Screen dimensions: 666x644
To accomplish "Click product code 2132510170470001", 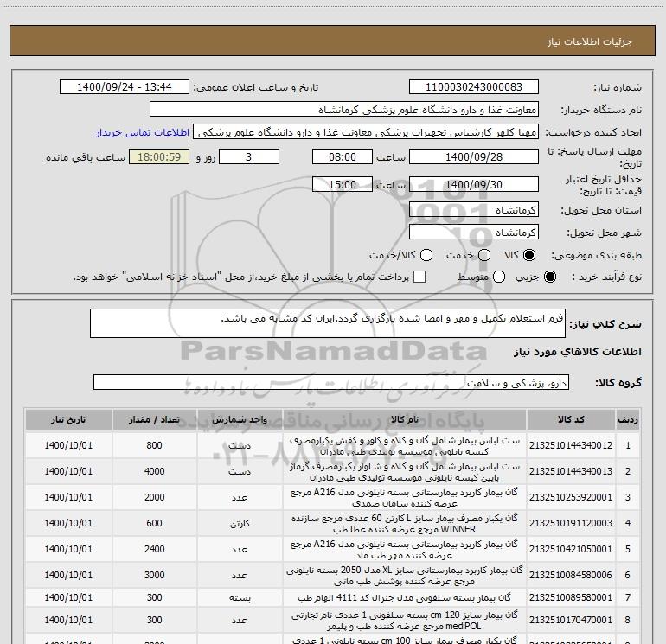I will pos(571,620).
